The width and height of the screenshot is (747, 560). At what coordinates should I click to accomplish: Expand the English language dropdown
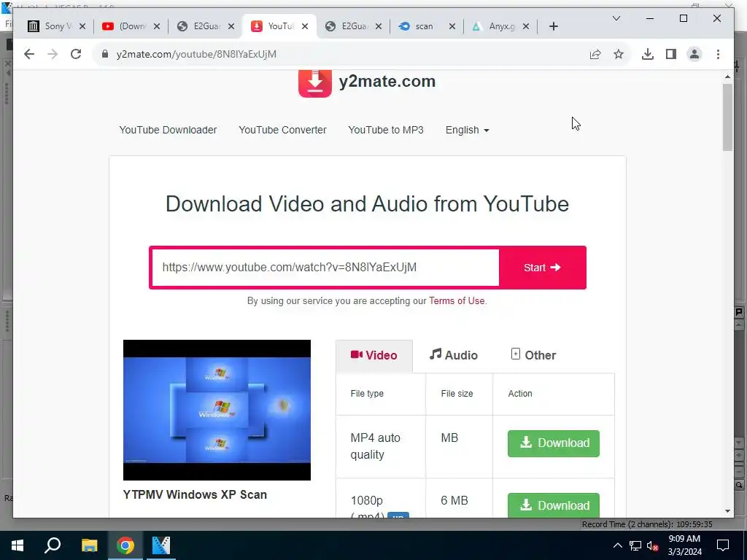468,130
